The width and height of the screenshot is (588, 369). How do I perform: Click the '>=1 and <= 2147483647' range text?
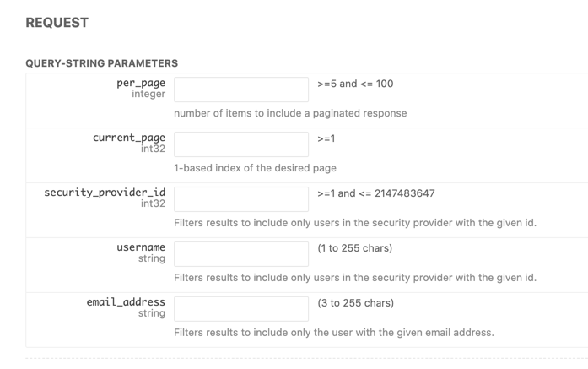(x=375, y=193)
